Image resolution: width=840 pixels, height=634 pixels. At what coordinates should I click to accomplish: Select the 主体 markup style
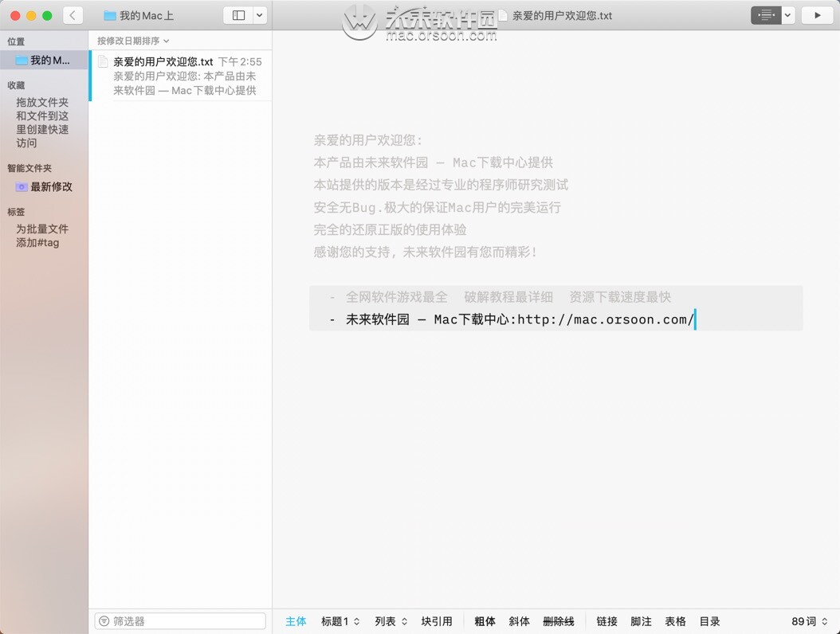pyautogui.click(x=296, y=621)
